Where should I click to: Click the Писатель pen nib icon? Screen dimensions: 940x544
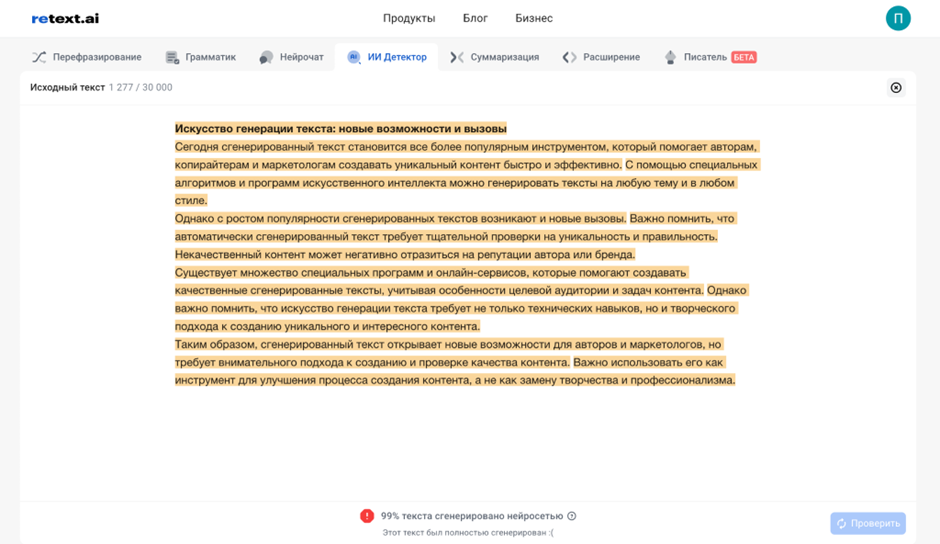(x=670, y=57)
